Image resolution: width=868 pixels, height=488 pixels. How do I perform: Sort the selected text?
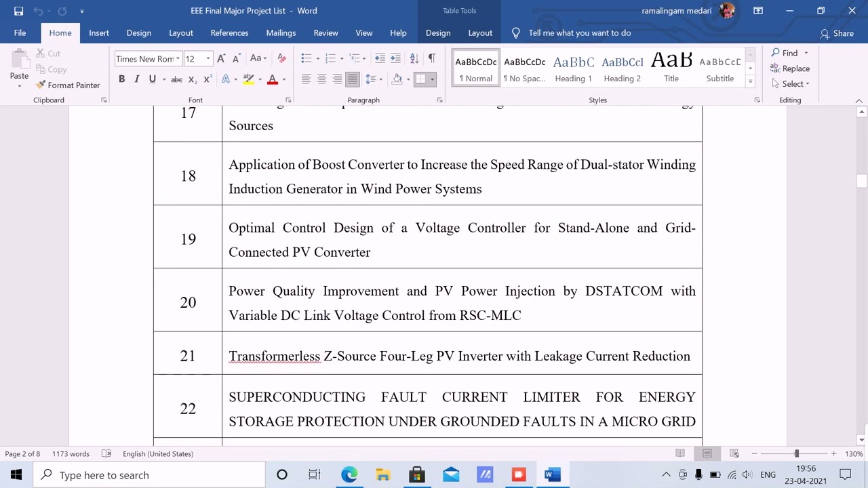click(x=414, y=58)
